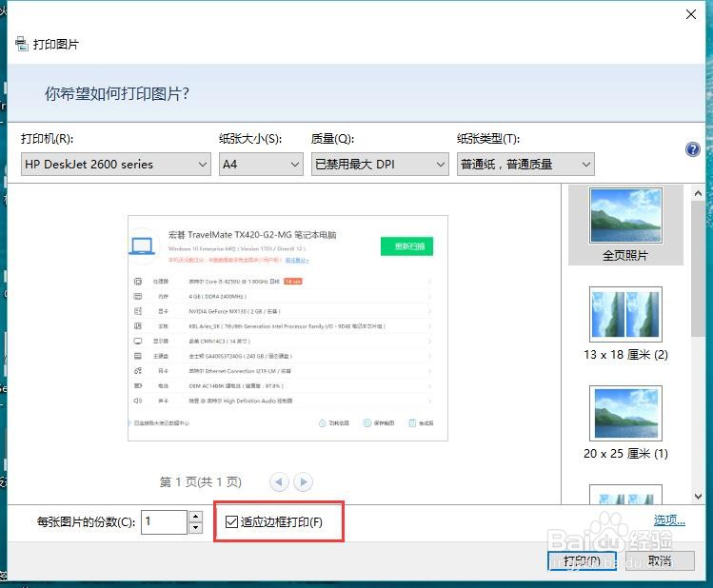Click the 第 1 页(共 1 页) page indicator
Viewport: 713px width, 588px height.
tap(201, 481)
